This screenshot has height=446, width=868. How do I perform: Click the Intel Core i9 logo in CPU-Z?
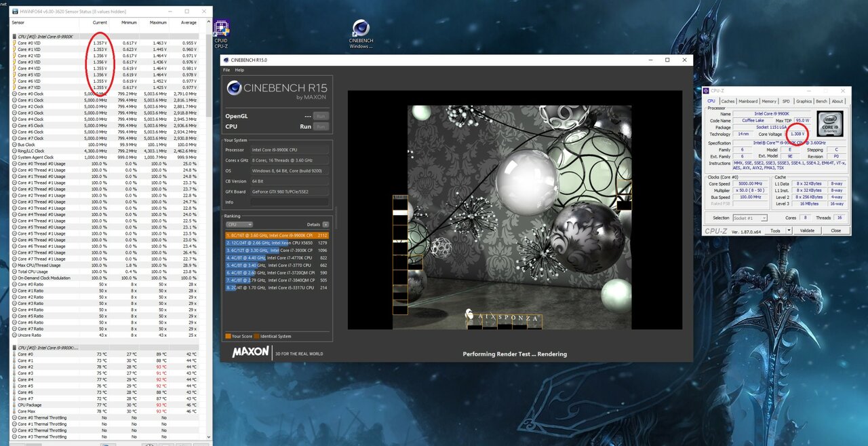[829, 124]
